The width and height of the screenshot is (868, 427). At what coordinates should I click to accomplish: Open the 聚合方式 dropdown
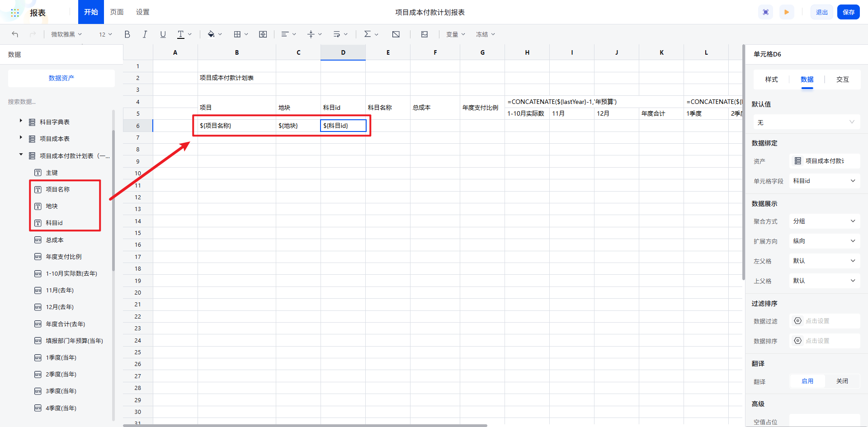click(x=824, y=221)
